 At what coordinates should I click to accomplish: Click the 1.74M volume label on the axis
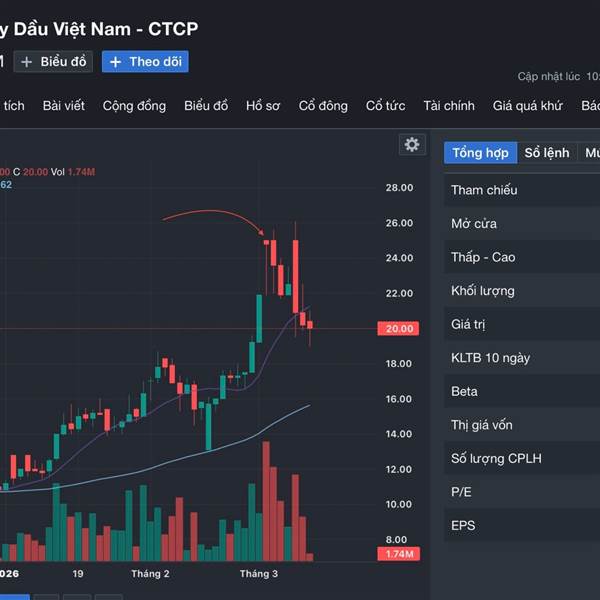pos(399,554)
